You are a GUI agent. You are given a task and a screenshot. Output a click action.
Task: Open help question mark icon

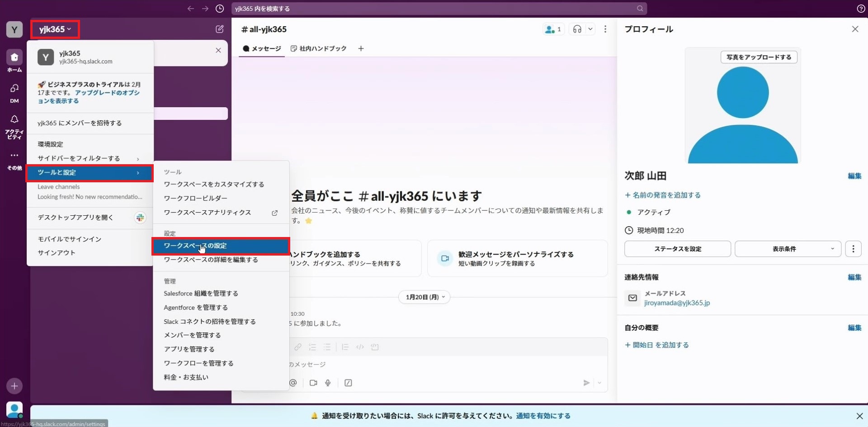point(861,9)
